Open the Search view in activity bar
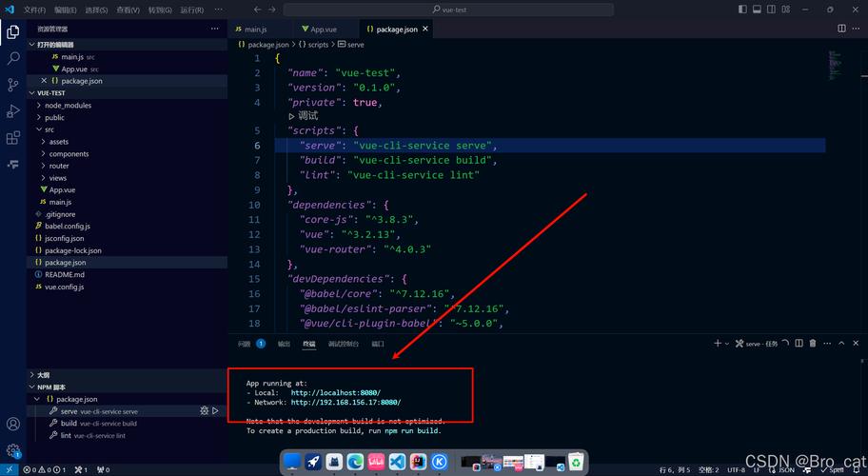868x476 pixels. pyautogui.click(x=13, y=58)
